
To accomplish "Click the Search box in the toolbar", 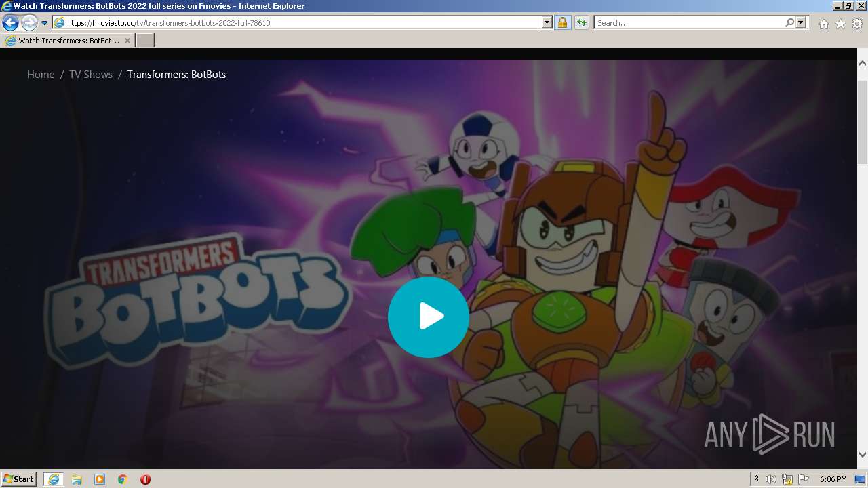I will (x=689, y=22).
